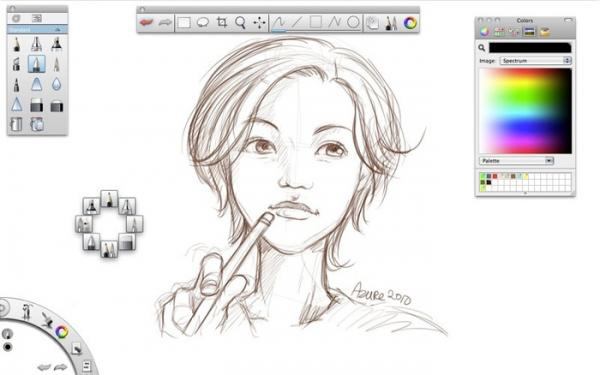Pick the leftmost brush in the brush ring

click(84, 224)
